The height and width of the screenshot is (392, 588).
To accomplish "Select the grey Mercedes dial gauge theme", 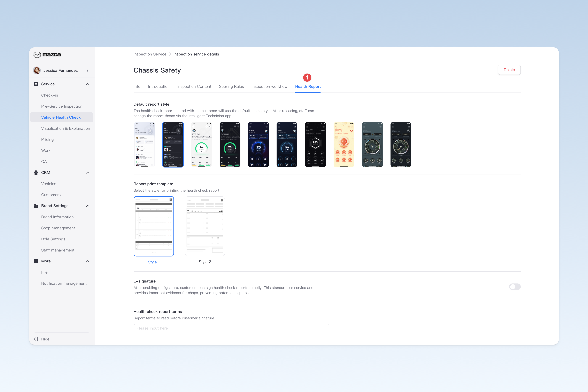I will 372,144.
